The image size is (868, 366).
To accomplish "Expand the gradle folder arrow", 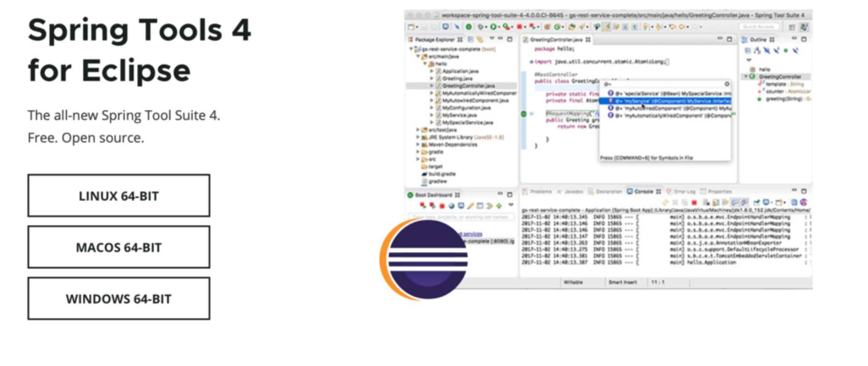I will click(x=418, y=152).
